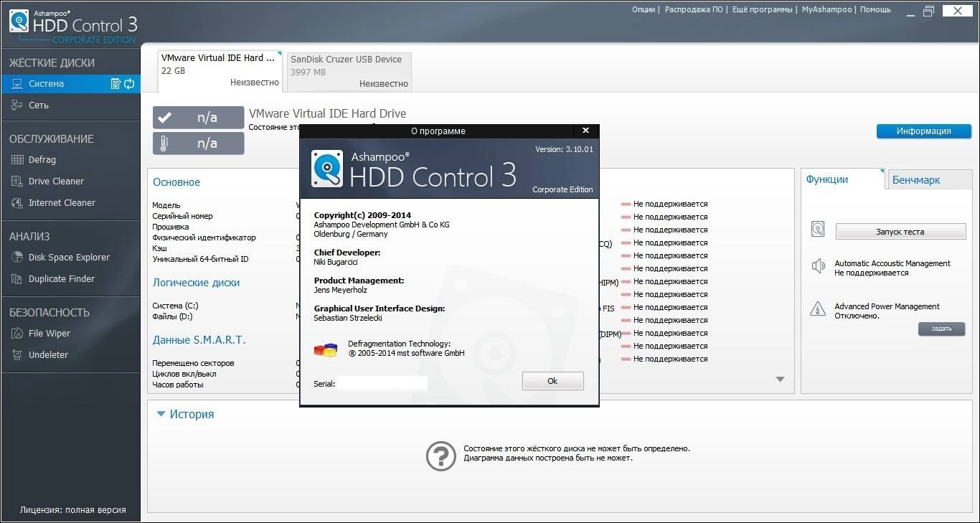Image resolution: width=980 pixels, height=523 pixels.
Task: Click the File Wiper icon
Action: (16, 334)
